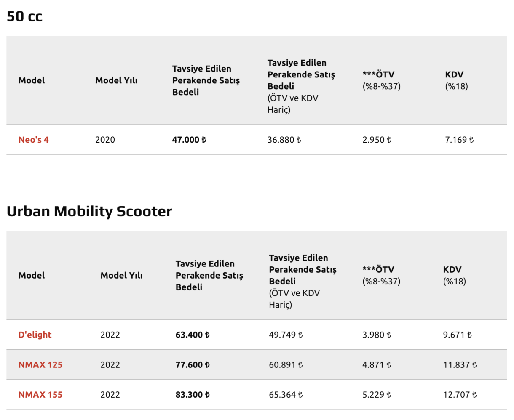Viewport: 514px width, 420px height.
Task: Click the NMAX 125 net price 60.891 ₺
Action: pyautogui.click(x=286, y=365)
